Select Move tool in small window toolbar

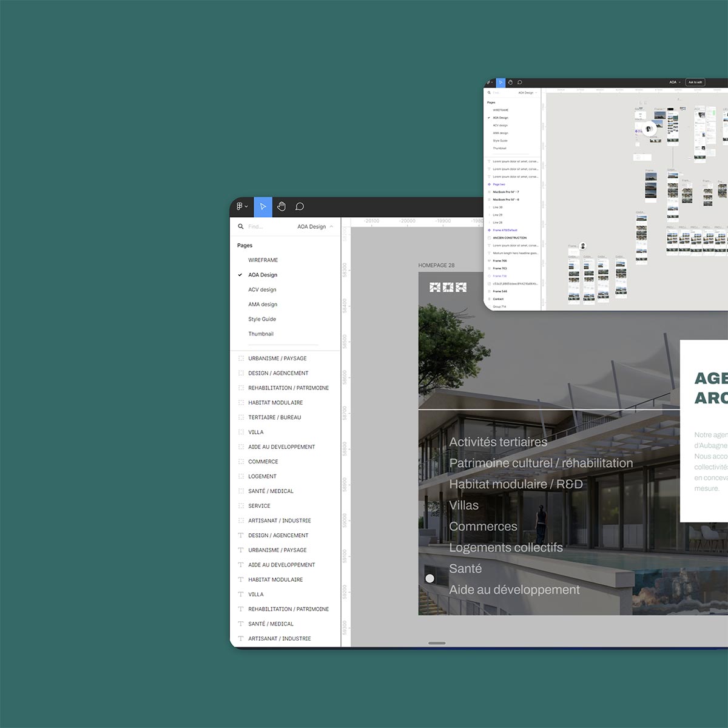500,83
